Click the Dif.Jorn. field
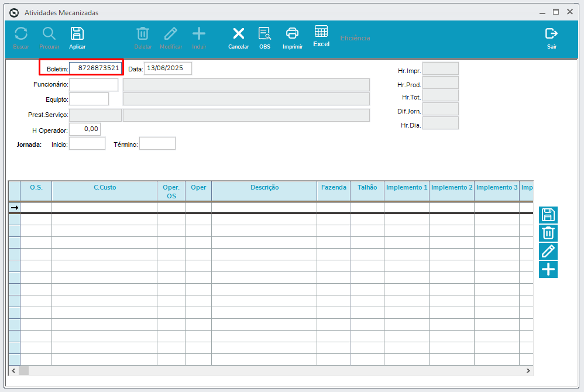The width and height of the screenshot is (584, 392). coord(441,109)
